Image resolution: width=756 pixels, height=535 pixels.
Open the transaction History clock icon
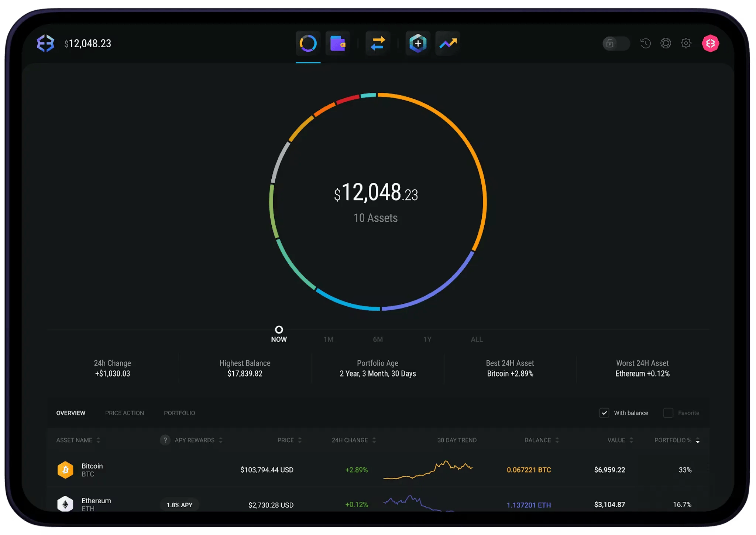(x=645, y=43)
